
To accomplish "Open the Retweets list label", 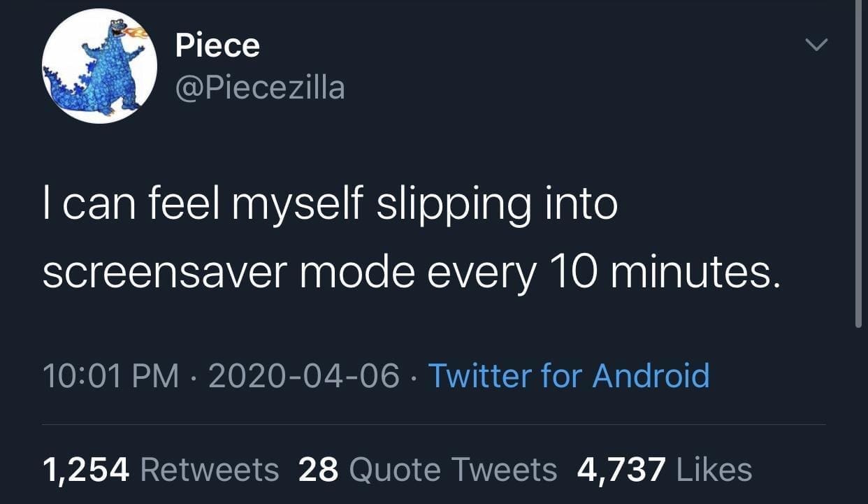I will click(210, 469).
